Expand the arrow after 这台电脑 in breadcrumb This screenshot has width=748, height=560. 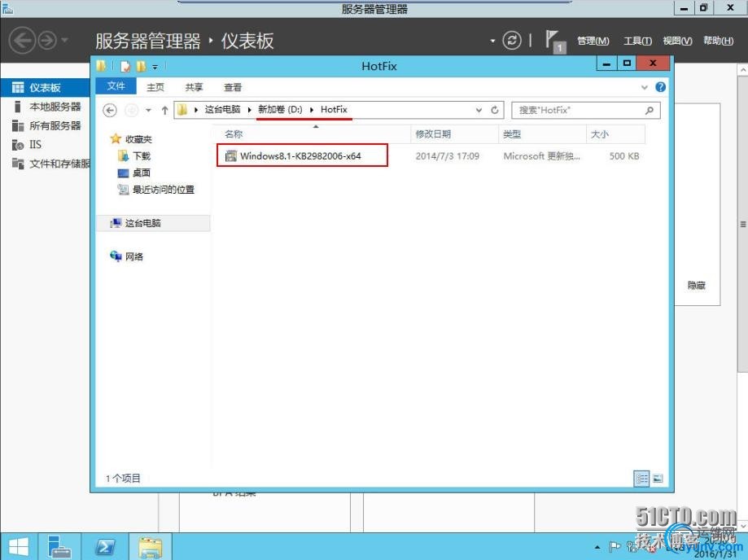click(x=249, y=110)
